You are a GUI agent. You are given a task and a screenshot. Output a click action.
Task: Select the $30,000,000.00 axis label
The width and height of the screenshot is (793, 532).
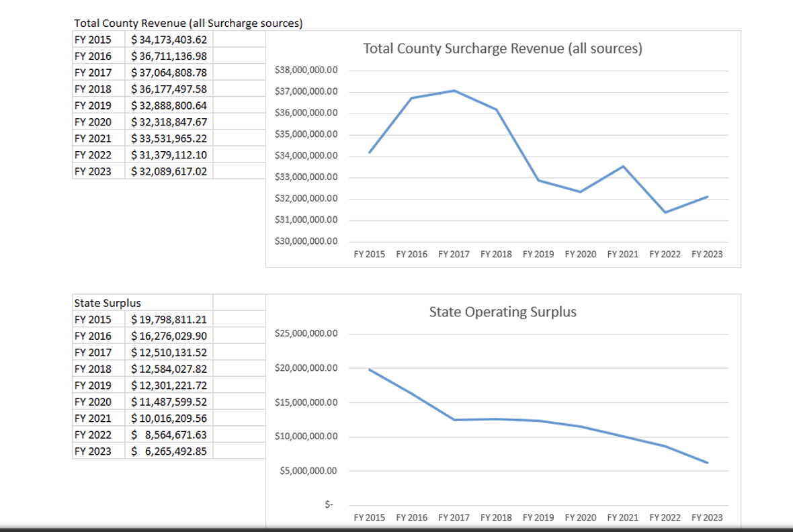(x=306, y=241)
